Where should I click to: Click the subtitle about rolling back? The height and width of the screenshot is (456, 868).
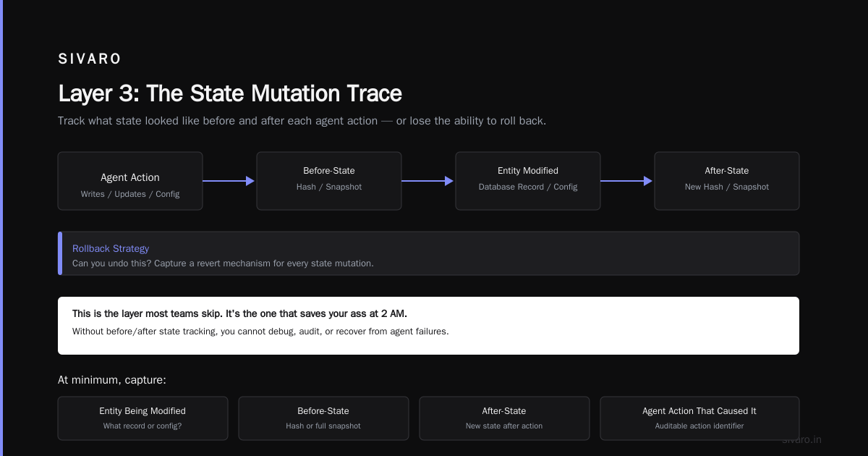tap(302, 121)
